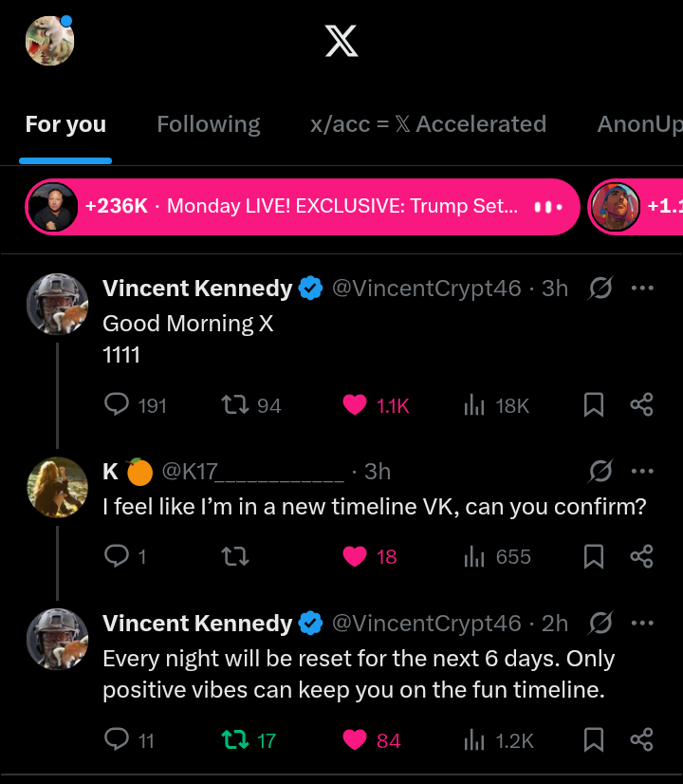This screenshot has width=683, height=784.
Task: Open more options on Good Morning X post
Action: (x=642, y=288)
